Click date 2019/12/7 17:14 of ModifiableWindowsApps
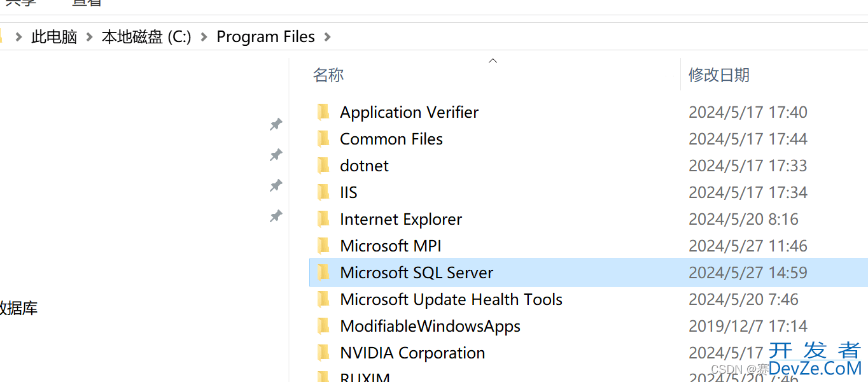The height and width of the screenshot is (382, 868). [748, 326]
